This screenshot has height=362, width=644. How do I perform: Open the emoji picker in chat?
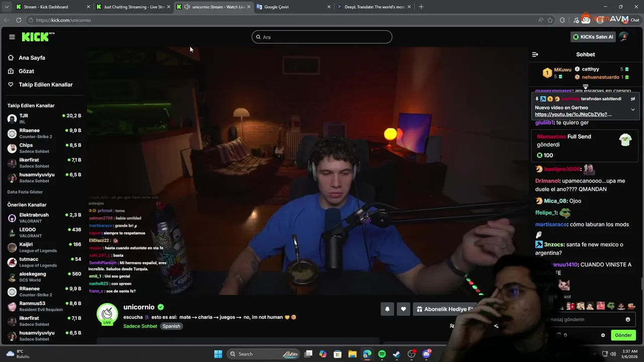click(628, 319)
